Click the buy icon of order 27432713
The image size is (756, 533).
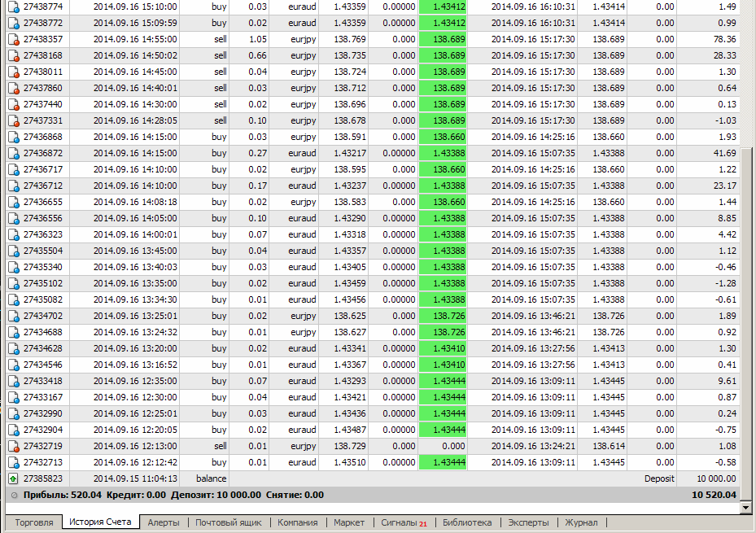coord(14,463)
